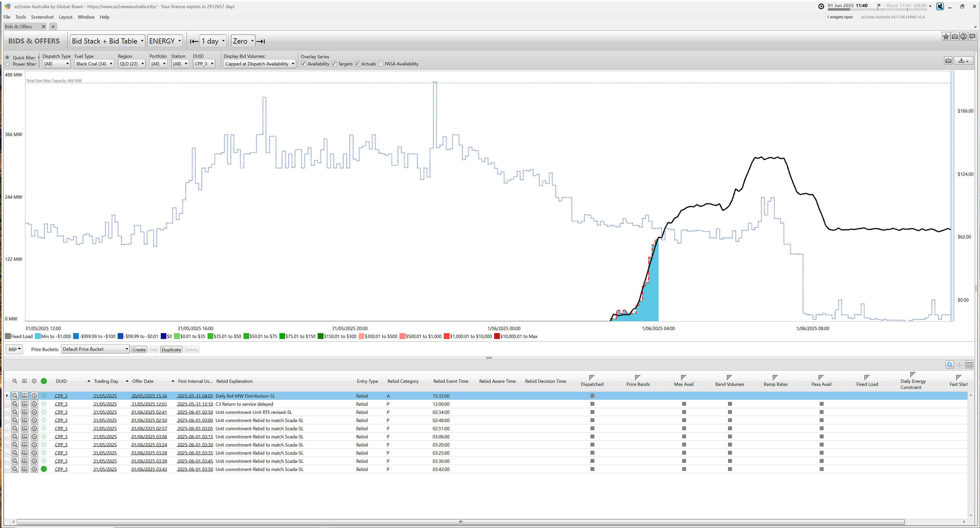
Task: Open the download export dropdown button
Action: 963,61
